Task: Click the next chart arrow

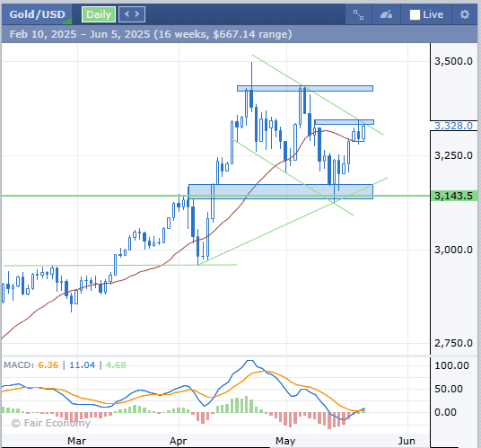Action: tap(137, 14)
